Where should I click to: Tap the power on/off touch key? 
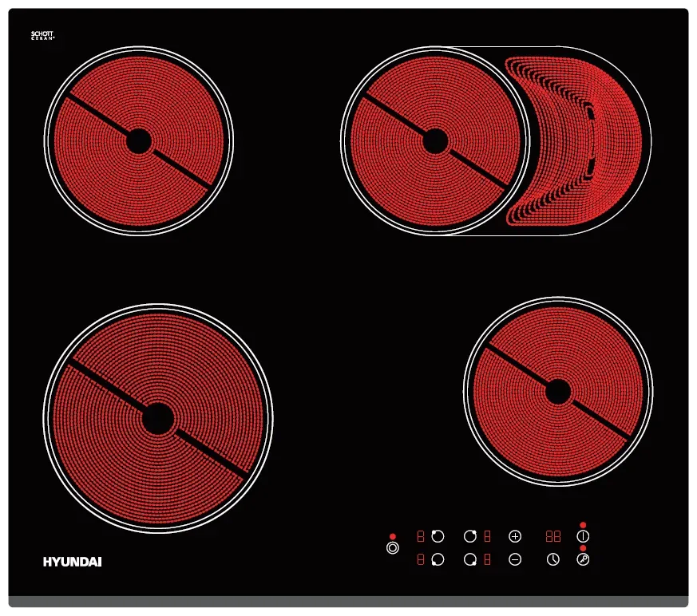(583, 536)
